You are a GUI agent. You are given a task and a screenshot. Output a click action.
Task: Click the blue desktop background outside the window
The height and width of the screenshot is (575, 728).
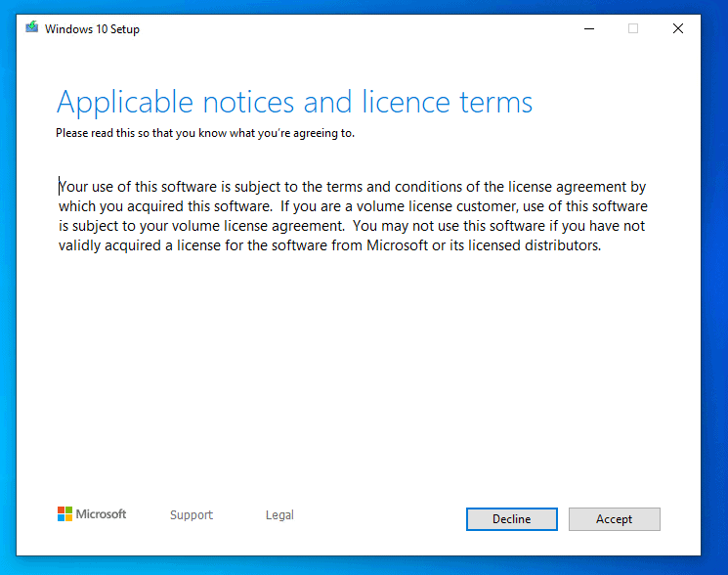point(714,293)
